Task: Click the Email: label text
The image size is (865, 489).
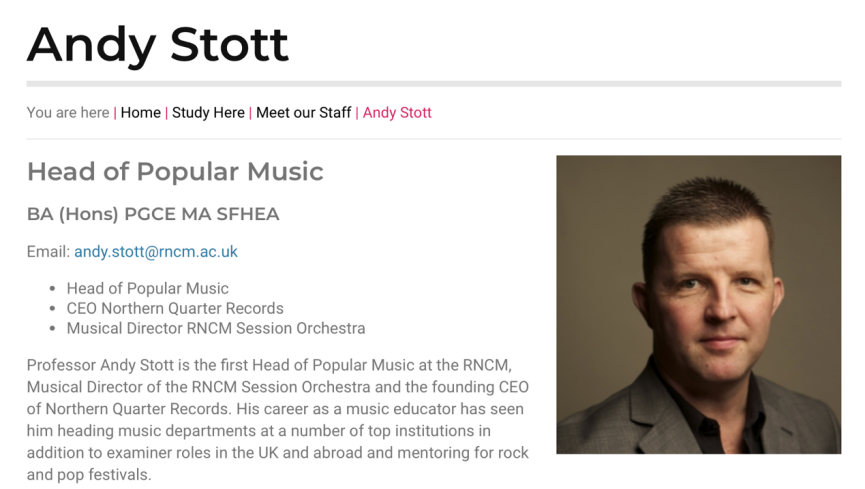Action: (x=49, y=252)
